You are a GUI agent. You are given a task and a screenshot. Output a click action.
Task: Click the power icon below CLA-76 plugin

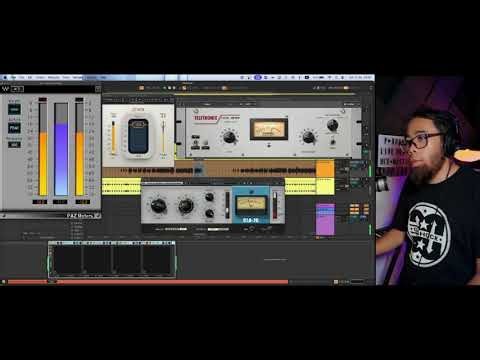click(252, 229)
